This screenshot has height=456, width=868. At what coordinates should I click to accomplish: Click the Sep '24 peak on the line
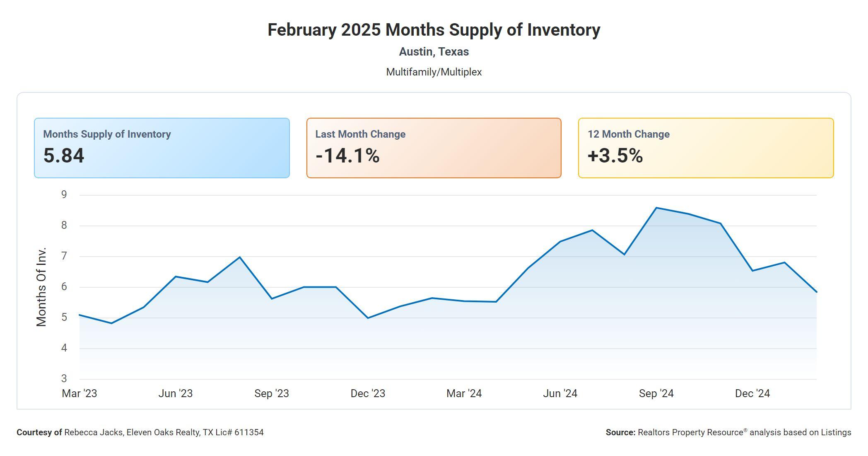(x=656, y=208)
